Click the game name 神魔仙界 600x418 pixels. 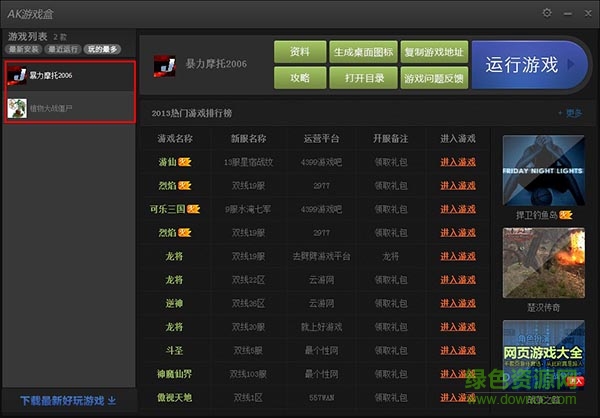[174, 374]
